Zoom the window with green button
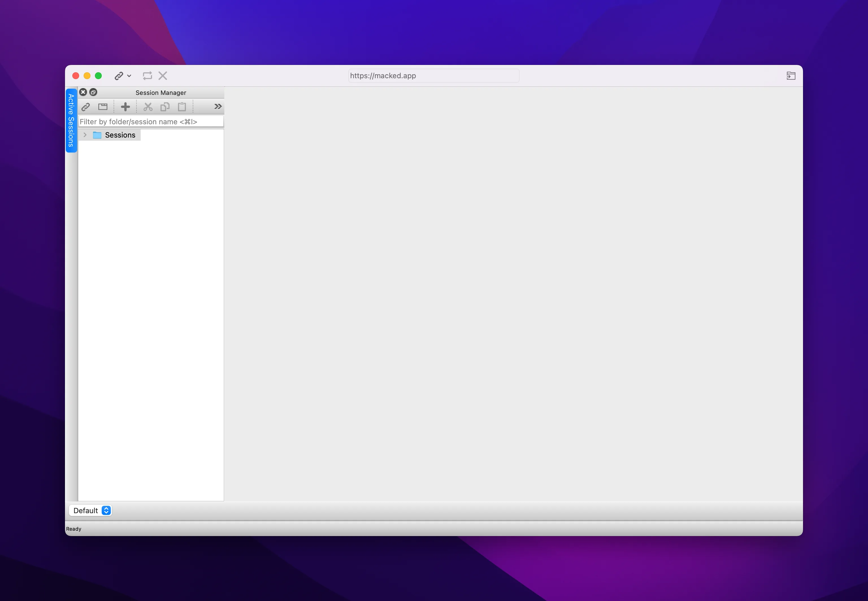Image resolution: width=868 pixels, height=601 pixels. pos(98,76)
